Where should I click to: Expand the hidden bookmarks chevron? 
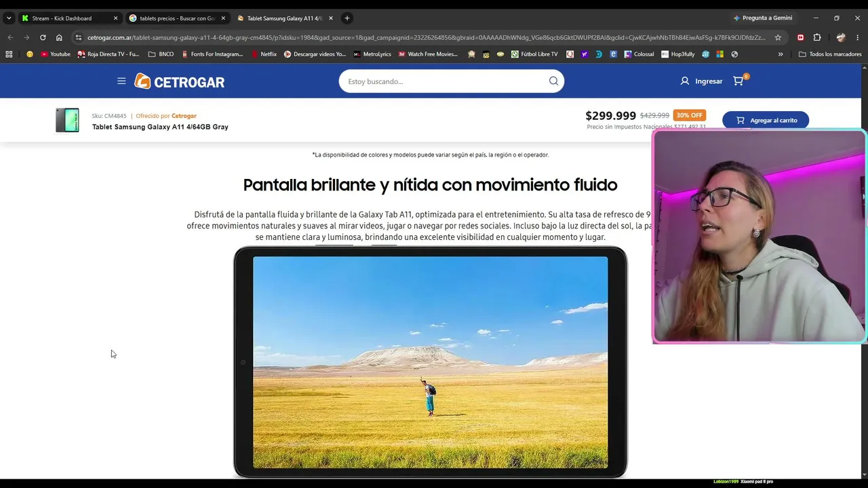tap(781, 54)
